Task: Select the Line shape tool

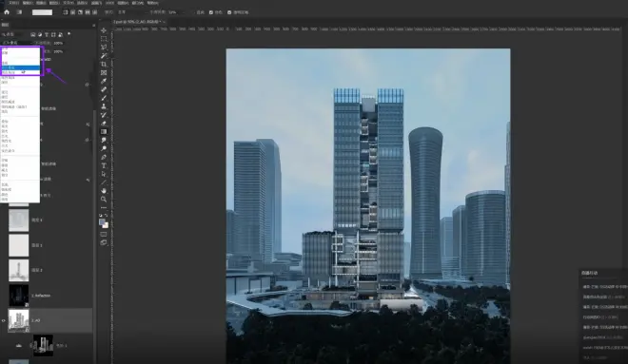Action: coord(104,182)
